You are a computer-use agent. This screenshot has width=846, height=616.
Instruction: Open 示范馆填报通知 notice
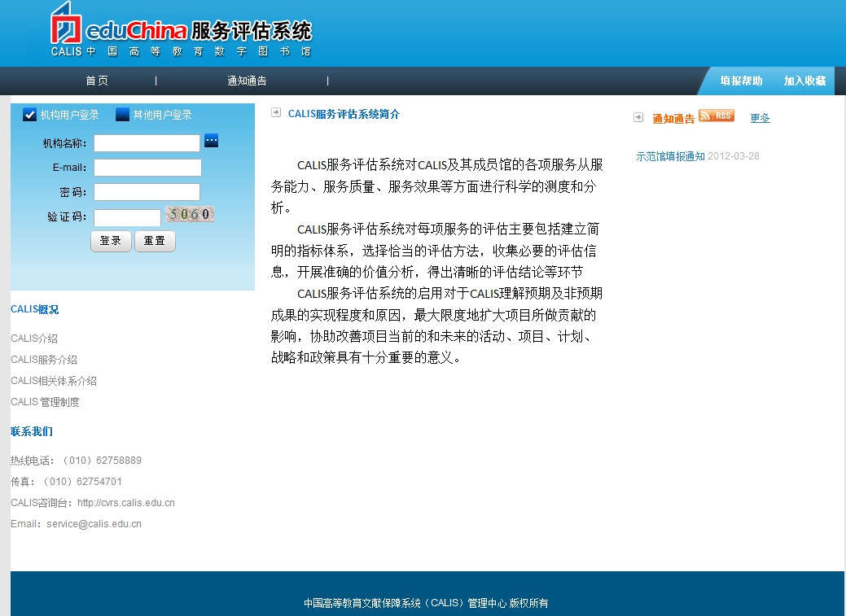pos(670,156)
